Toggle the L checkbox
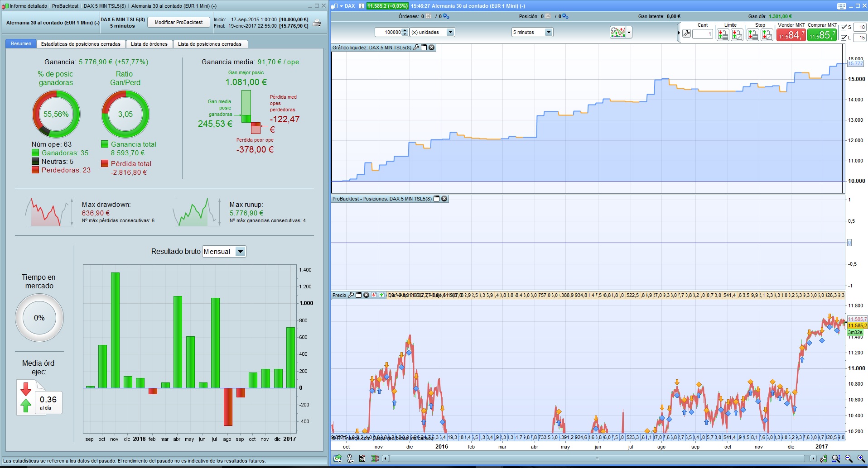This screenshot has width=868, height=468. [x=844, y=38]
